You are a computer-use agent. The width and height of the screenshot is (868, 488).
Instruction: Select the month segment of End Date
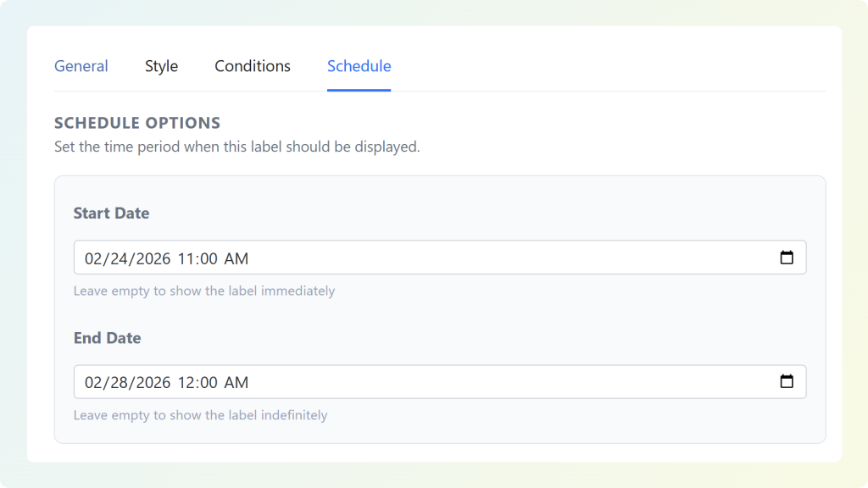click(94, 382)
